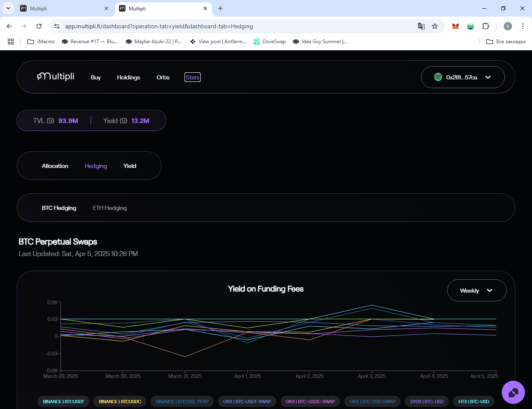Switch to the Hedging tab
Viewport: 532px width, 409px height.
coord(96,166)
